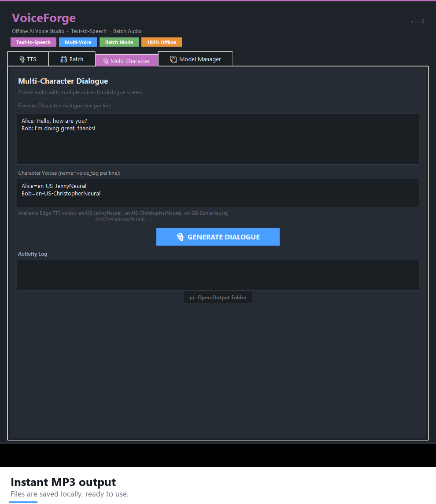Screen dimensions: 436x504
Task: Start generation with the GENERATE DIALOGUE button
Action: (218, 237)
